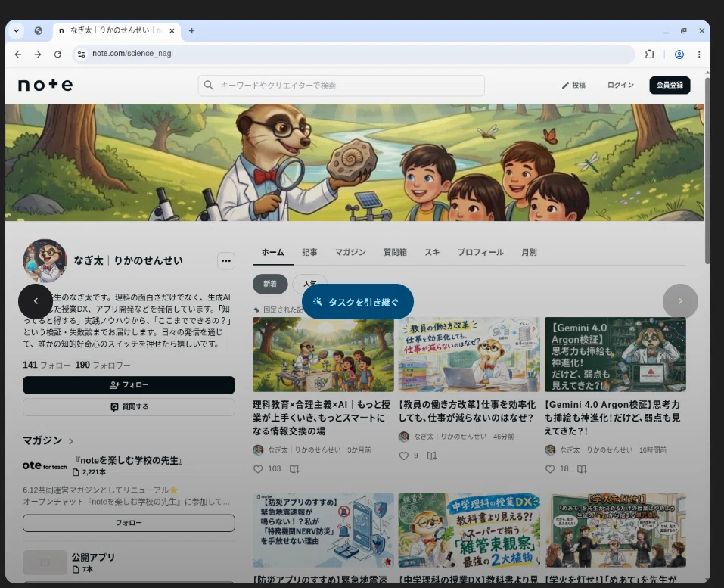Add 教員の働き方改革 article to magazine

(x=432, y=456)
